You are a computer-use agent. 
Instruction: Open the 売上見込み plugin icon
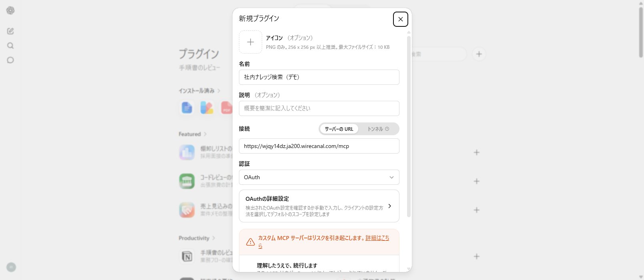point(187,210)
